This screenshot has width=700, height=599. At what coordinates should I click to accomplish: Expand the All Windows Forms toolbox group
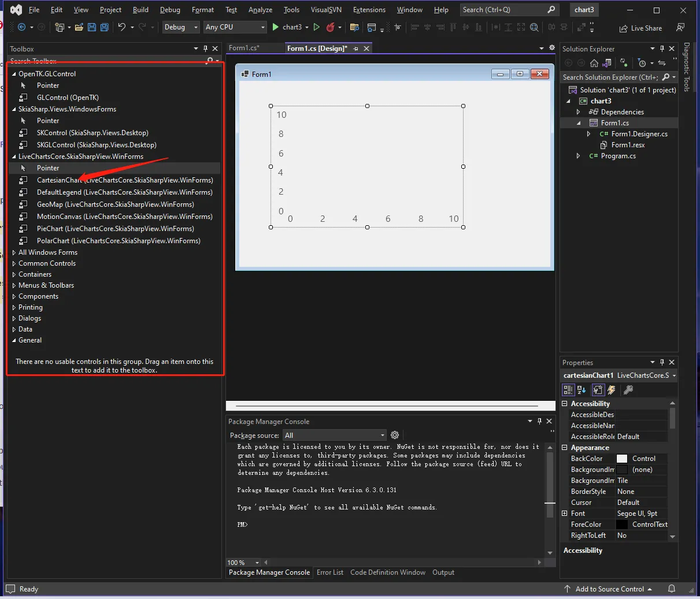coord(14,252)
